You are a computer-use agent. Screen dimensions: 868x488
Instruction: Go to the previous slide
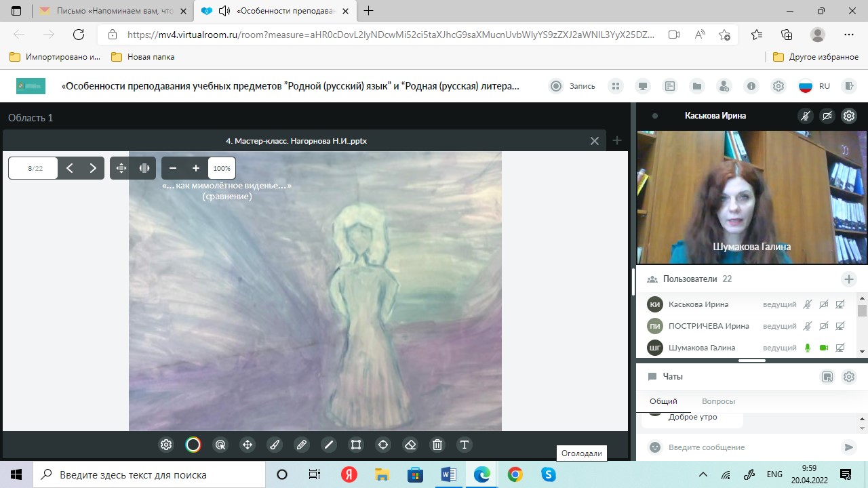click(x=70, y=168)
